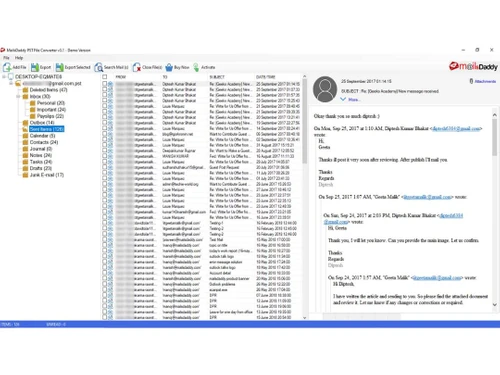This screenshot has width=500, height=375.
Task: Click the mail list scroll up arrow
Action: click(x=304, y=77)
